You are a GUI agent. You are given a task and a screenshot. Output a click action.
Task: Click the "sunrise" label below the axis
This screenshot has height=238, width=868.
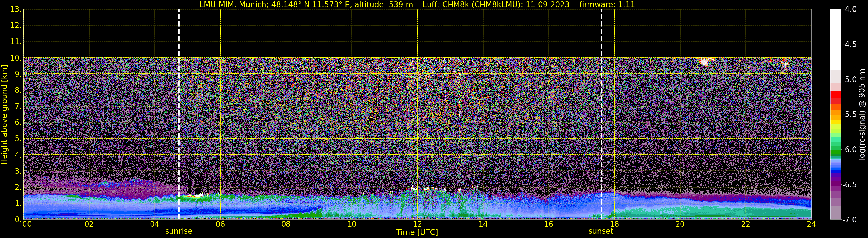tap(178, 231)
